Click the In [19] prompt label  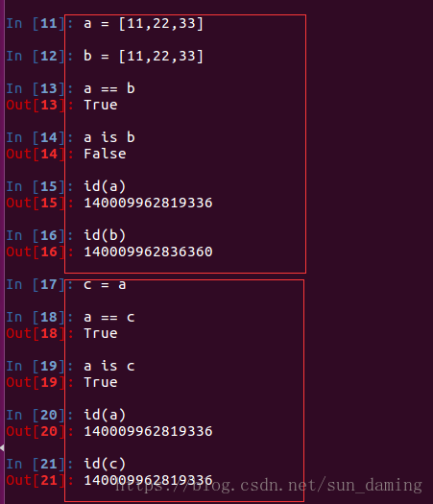pyautogui.click(x=39, y=366)
